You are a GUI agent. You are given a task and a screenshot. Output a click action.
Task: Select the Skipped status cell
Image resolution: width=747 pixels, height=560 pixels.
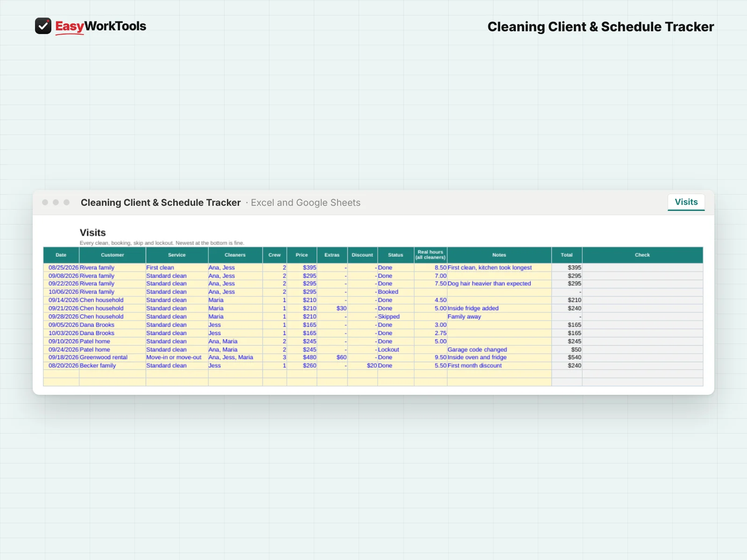[x=396, y=317]
